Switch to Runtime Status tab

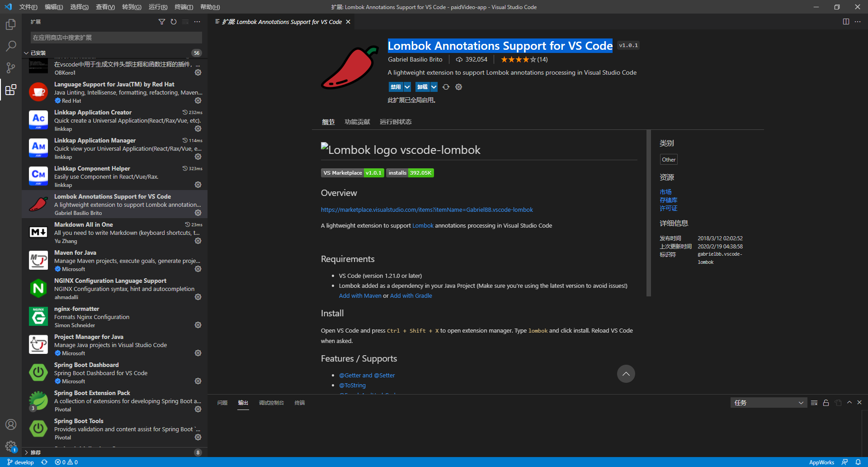396,122
